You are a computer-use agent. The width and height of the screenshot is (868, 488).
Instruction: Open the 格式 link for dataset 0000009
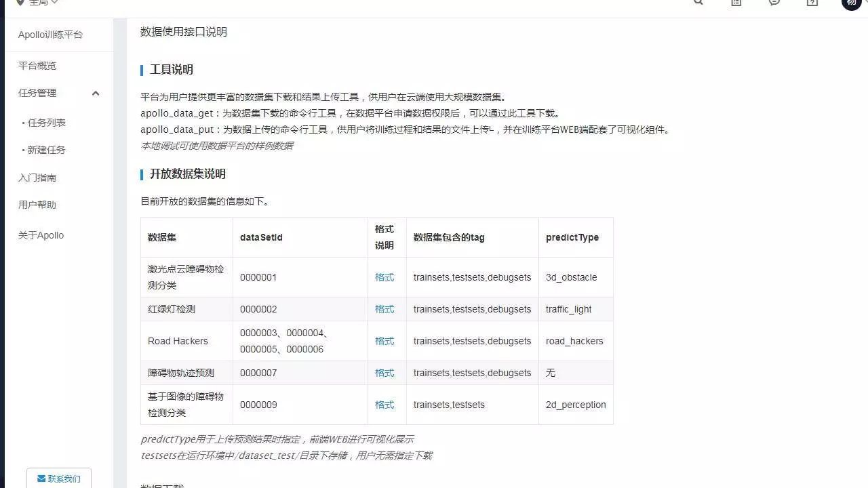(384, 405)
